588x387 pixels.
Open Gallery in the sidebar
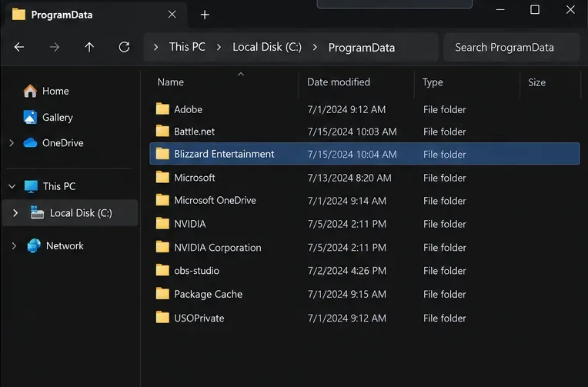click(x=58, y=118)
